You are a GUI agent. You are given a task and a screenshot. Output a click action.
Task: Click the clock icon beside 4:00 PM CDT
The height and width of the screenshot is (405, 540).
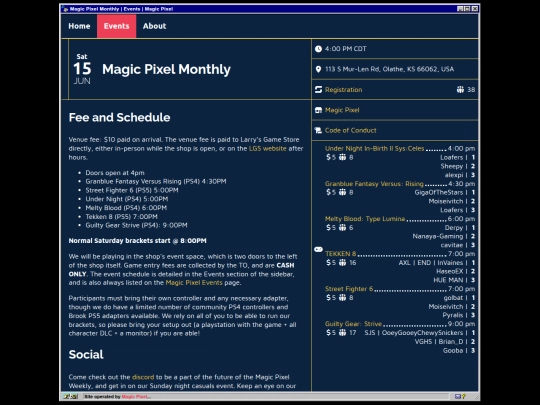point(318,49)
